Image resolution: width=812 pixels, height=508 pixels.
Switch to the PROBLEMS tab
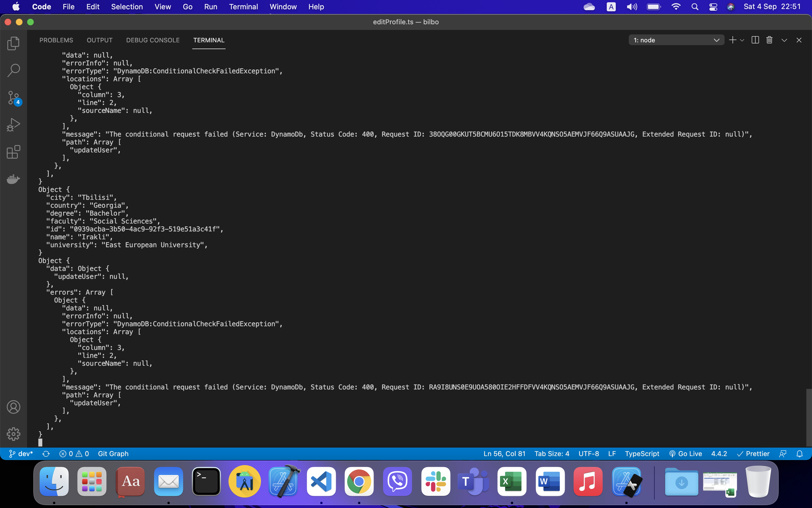(56, 40)
